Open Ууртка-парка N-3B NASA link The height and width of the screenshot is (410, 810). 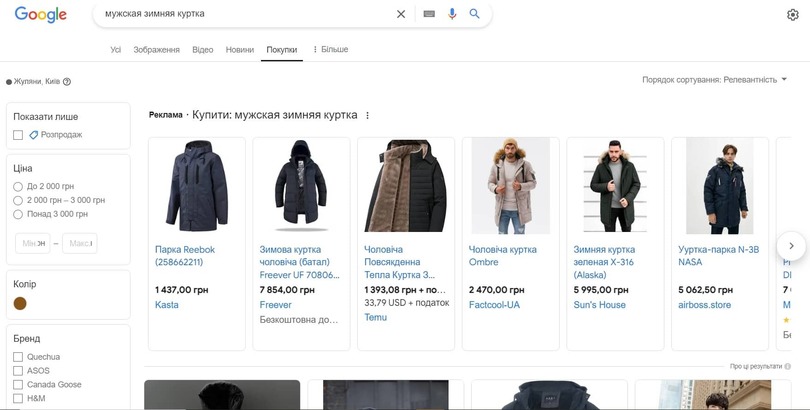tap(719, 256)
